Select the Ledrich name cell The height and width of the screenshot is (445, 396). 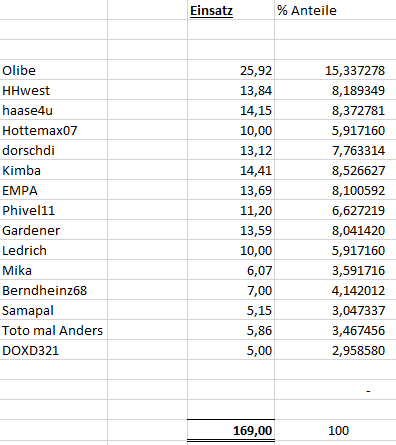tap(54, 250)
